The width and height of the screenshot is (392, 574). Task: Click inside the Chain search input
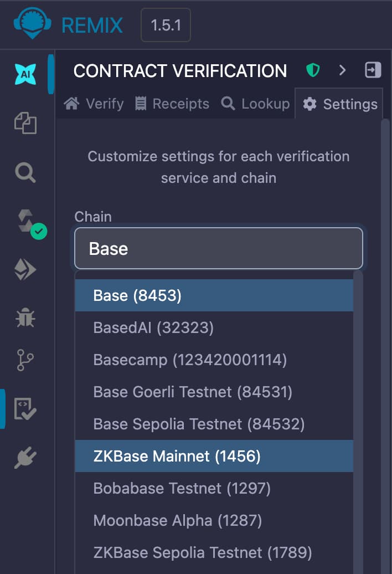pos(219,248)
